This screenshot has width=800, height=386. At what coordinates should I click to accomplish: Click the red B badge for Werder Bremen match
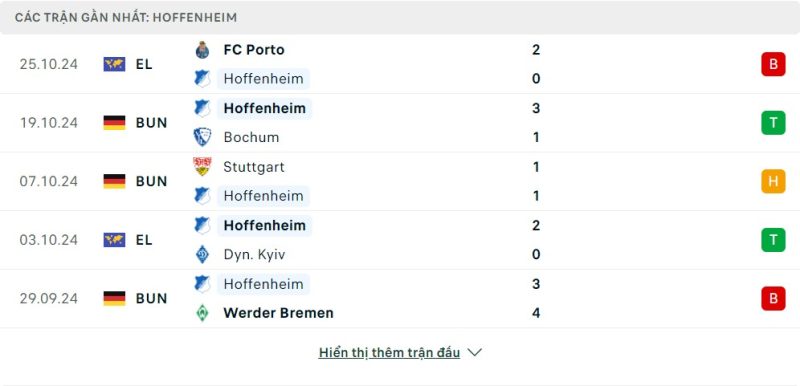pos(773,299)
